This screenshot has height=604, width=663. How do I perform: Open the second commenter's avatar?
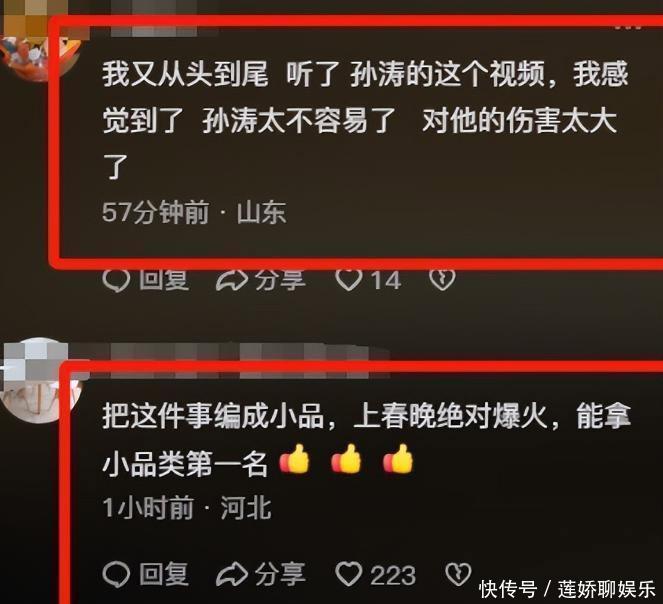click(x=36, y=380)
